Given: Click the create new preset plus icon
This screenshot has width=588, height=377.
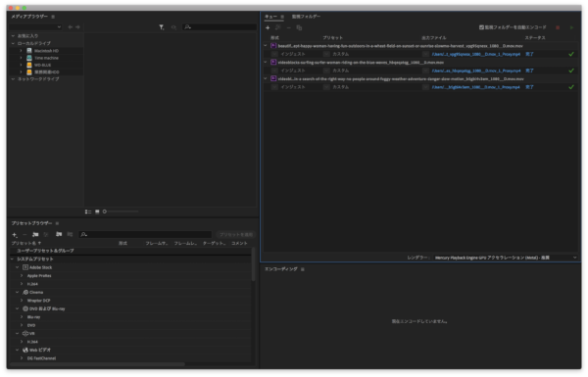Looking at the screenshot, I should [x=15, y=235].
